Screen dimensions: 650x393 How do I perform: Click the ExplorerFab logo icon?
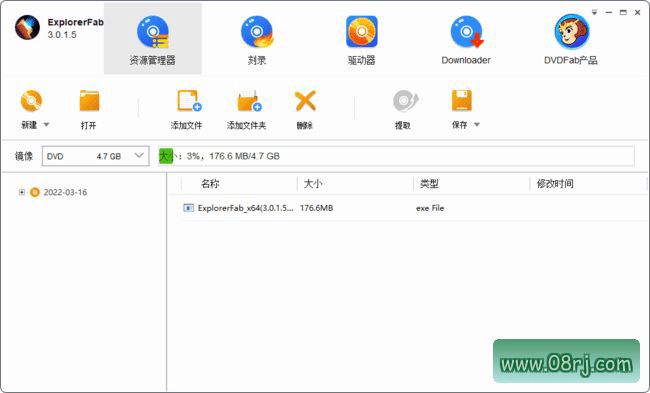click(27, 28)
